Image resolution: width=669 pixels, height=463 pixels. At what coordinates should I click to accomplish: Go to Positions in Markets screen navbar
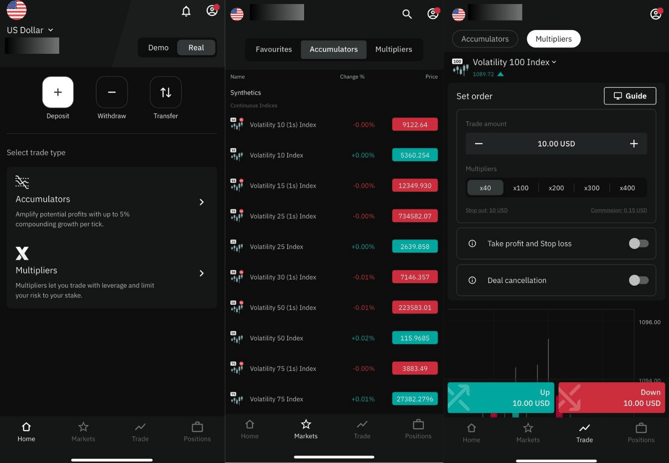418,429
